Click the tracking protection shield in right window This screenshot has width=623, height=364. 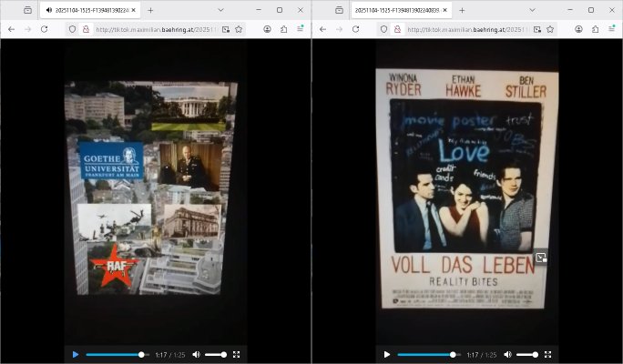pyautogui.click(x=383, y=29)
